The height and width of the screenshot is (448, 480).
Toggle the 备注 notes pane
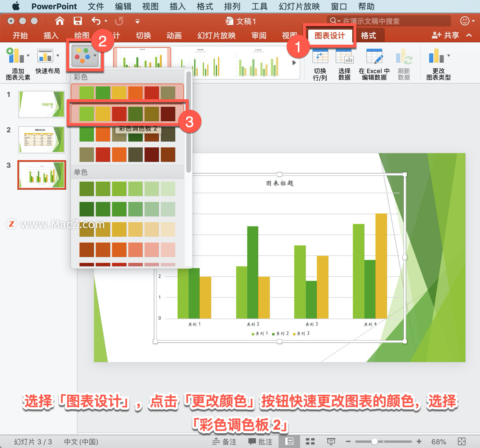point(224,442)
